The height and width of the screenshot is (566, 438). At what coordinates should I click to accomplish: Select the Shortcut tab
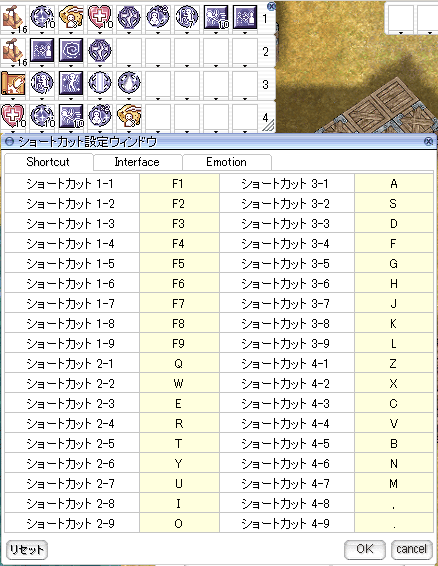[48, 162]
